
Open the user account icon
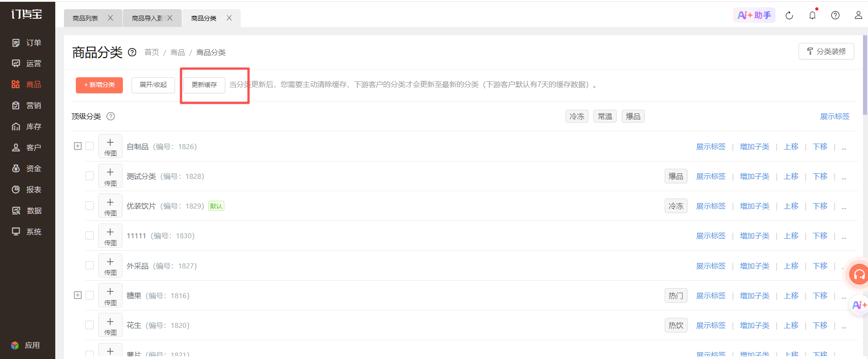(858, 16)
